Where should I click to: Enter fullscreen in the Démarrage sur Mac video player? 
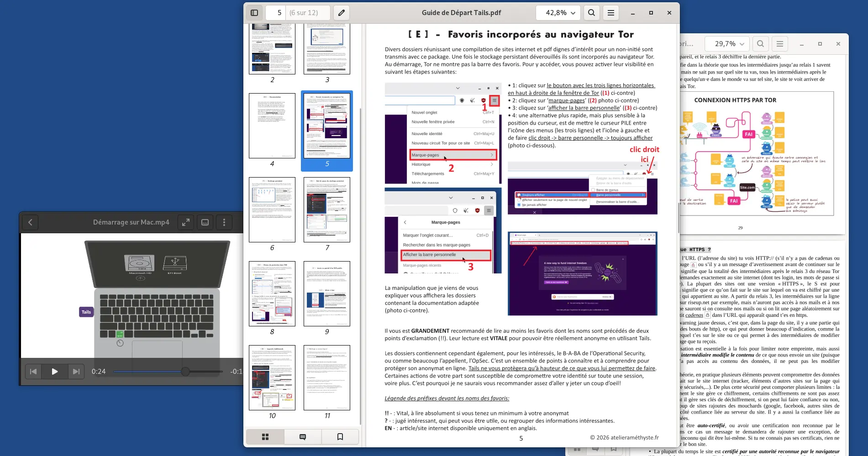point(186,222)
